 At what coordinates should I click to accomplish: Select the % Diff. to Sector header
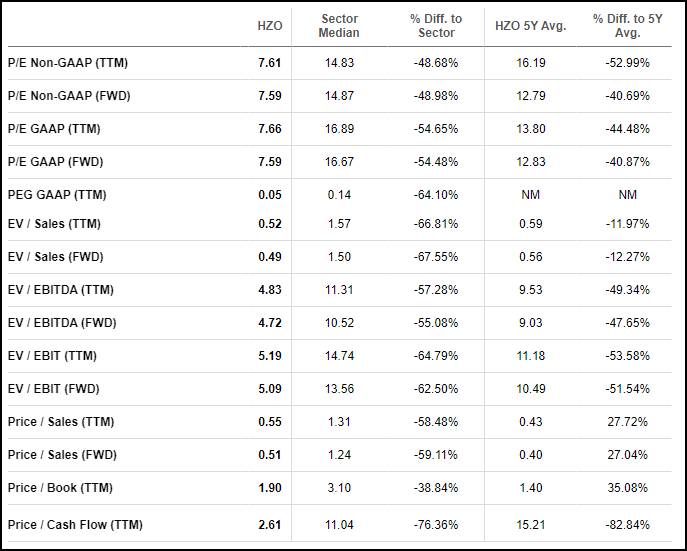(x=436, y=26)
